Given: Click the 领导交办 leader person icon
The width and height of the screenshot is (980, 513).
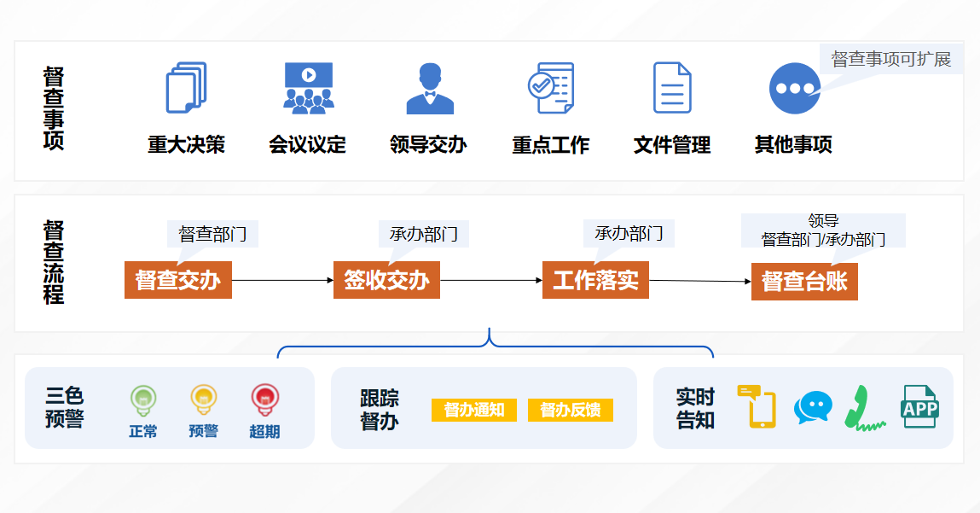Looking at the screenshot, I should point(430,89).
